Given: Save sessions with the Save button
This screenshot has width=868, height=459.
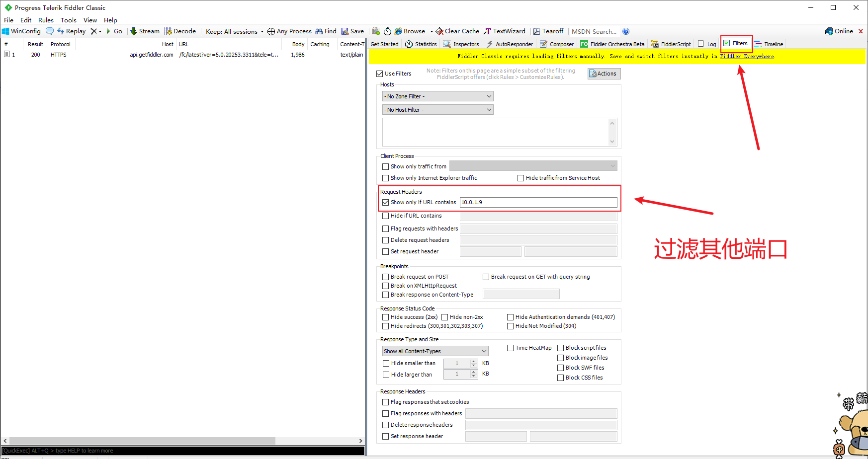Looking at the screenshot, I should tap(352, 31).
